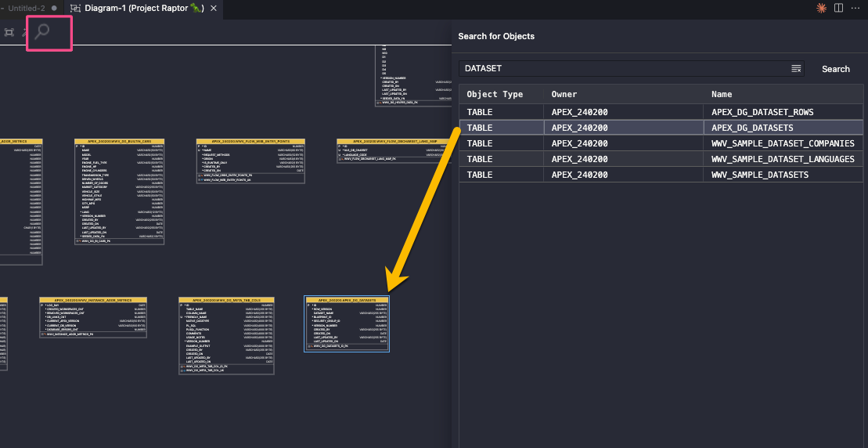Select the Diagram-1 (Project Raptor) tab
This screenshot has width=868, height=448.
(139, 8)
